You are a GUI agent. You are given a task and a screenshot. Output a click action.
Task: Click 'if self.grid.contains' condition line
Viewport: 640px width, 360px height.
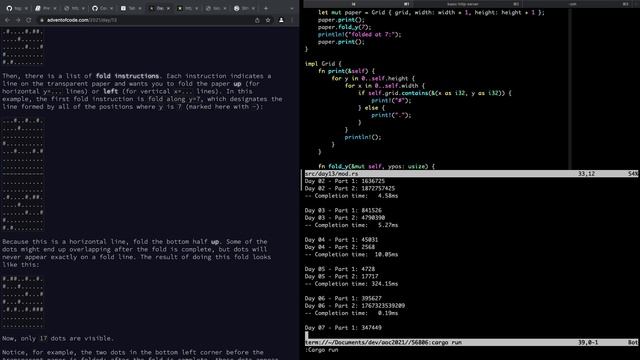click(434, 93)
